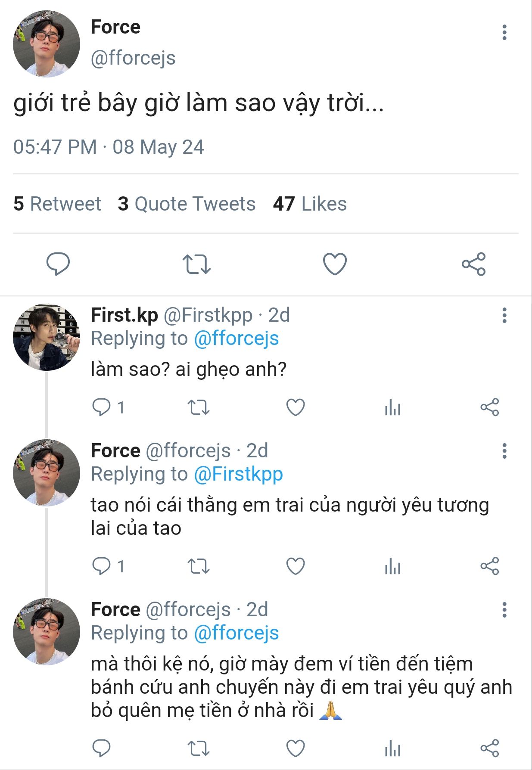Screen dimensions: 532x770
Task: Share the last reply by Force
Action: point(489,748)
